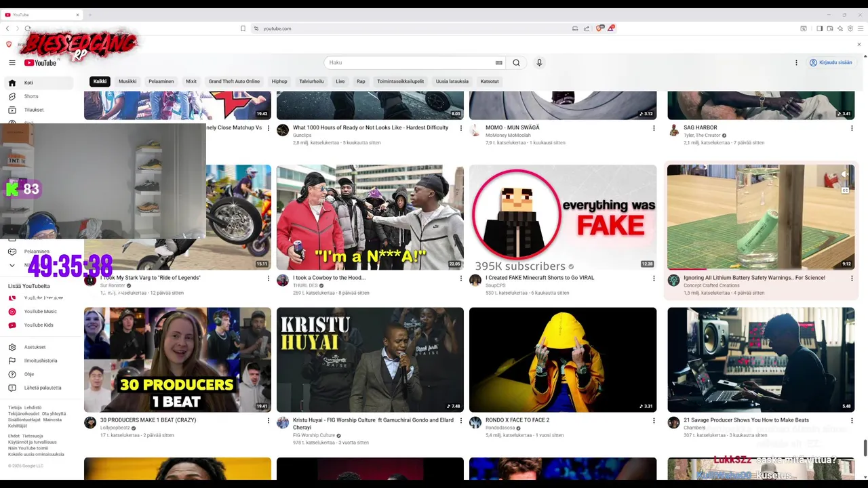This screenshot has width=868, height=488.
Task: Select the Uusia latauksia chip
Action: pyautogui.click(x=452, y=81)
